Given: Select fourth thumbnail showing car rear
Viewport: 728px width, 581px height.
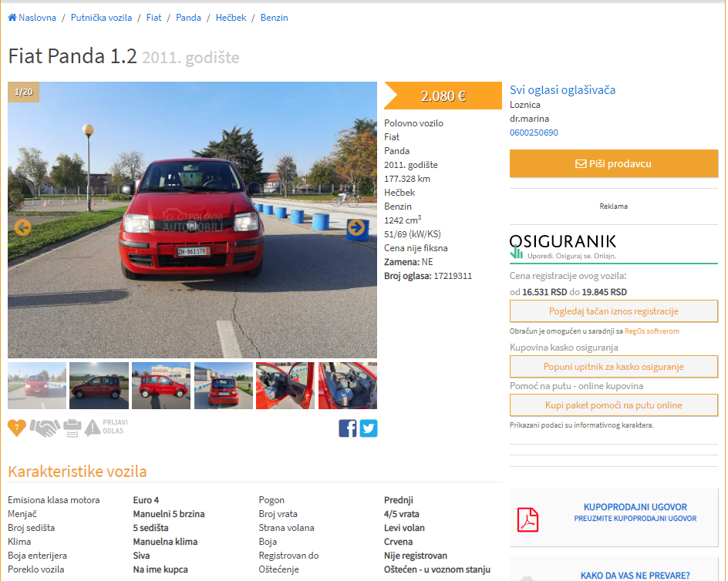Looking at the screenshot, I should tap(224, 385).
